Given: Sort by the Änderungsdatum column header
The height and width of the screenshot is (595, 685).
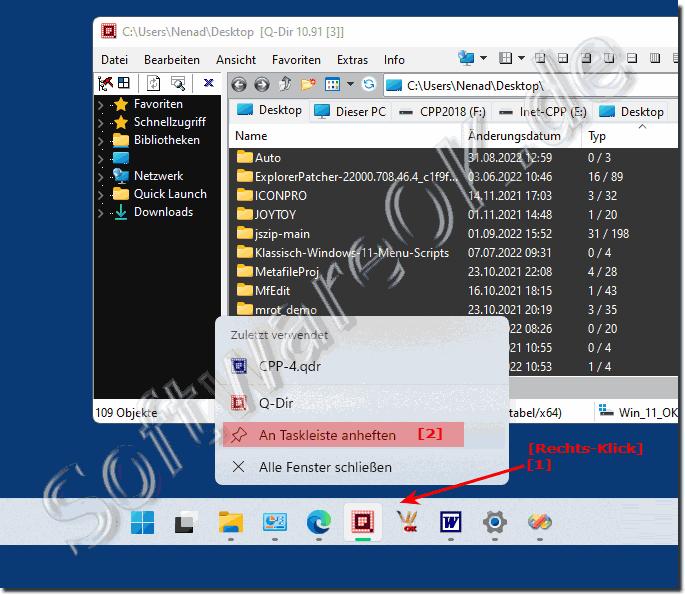Looking at the screenshot, I should click(522, 136).
